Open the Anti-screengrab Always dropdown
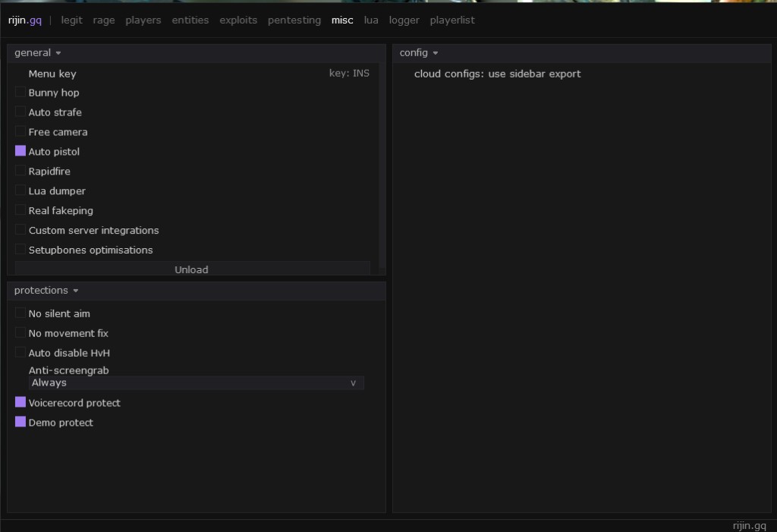Image resolution: width=777 pixels, height=532 pixels. 197,382
